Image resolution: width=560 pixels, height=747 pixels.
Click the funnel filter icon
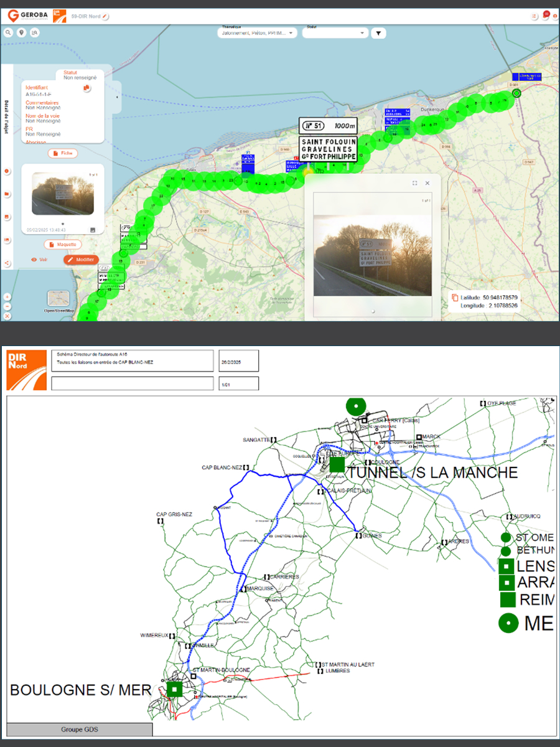pyautogui.click(x=378, y=34)
